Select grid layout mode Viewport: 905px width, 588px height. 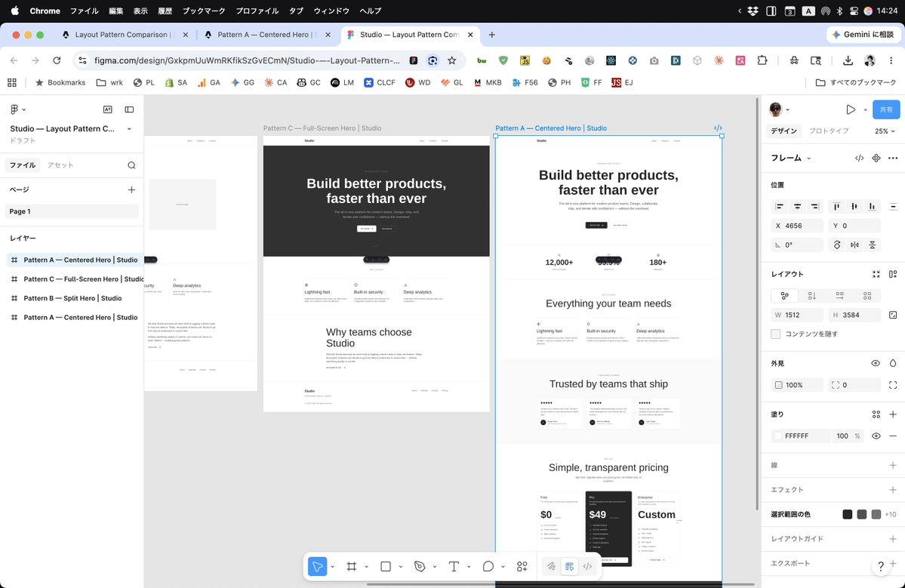click(867, 296)
